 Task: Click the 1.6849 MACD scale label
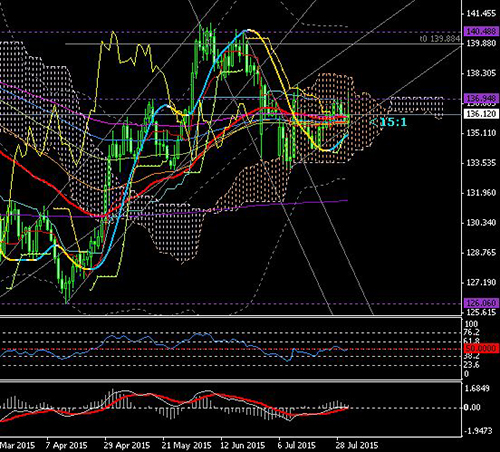pyautogui.click(x=478, y=388)
